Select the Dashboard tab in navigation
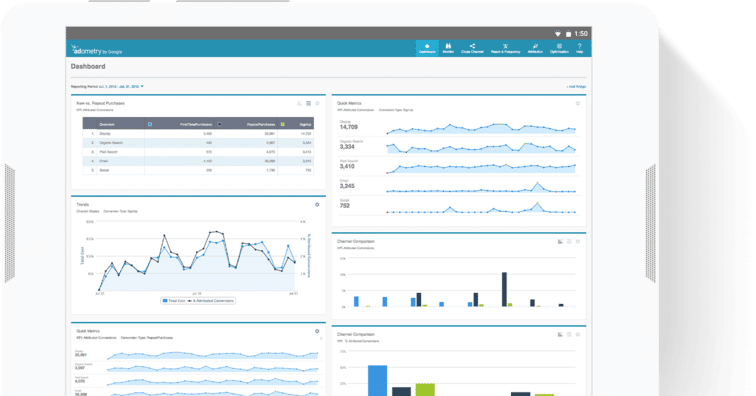756x396 pixels. (x=427, y=48)
